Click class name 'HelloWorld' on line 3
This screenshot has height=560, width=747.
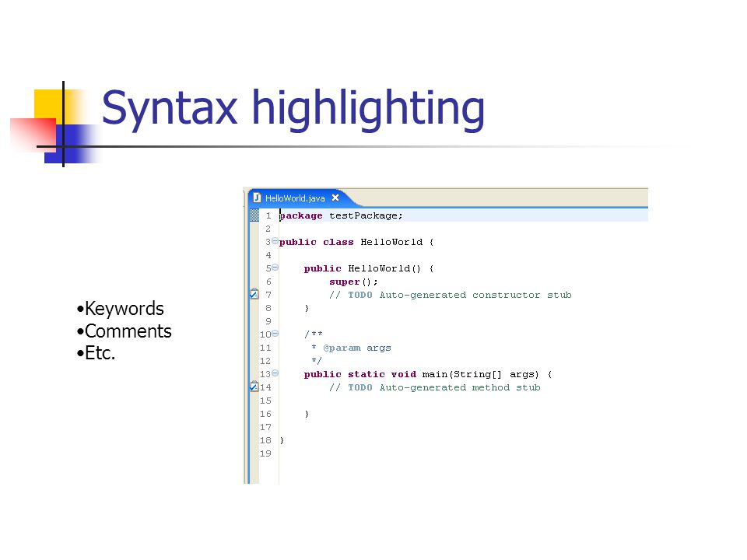coord(391,242)
